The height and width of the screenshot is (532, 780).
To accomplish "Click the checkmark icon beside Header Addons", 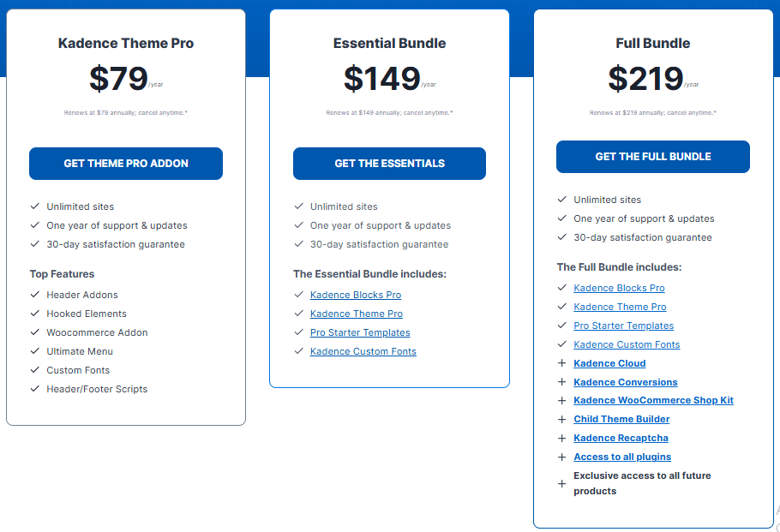I will coord(35,295).
